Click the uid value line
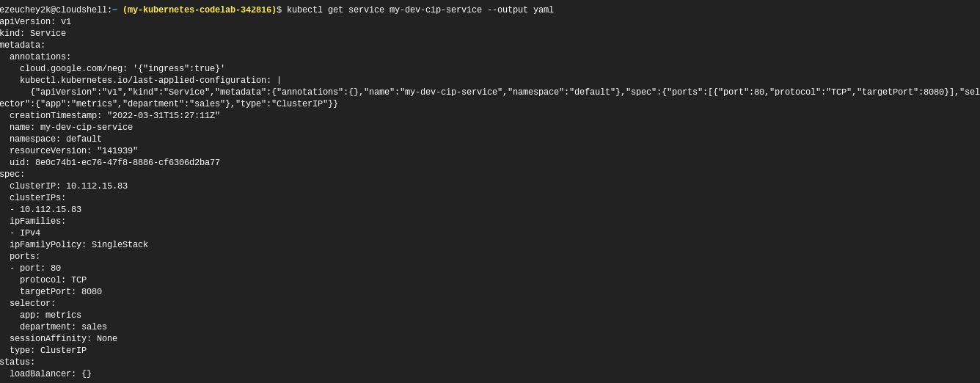The height and width of the screenshot is (383, 980). (114, 163)
